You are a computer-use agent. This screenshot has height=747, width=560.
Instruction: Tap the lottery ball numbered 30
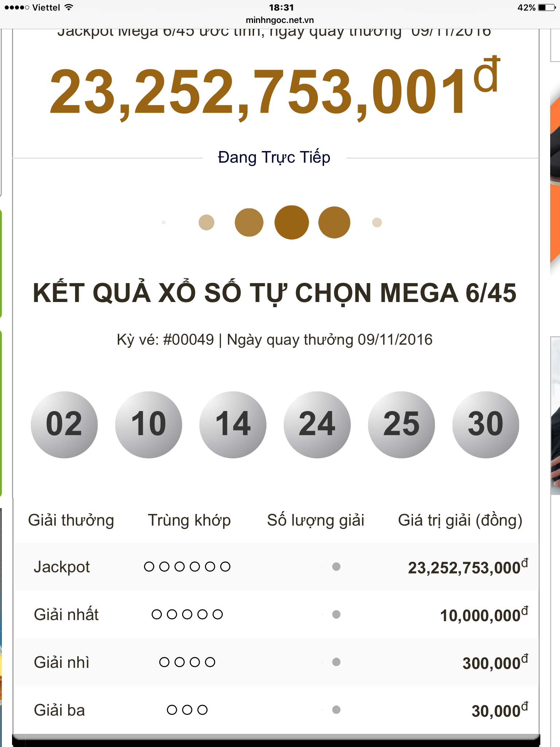click(485, 425)
